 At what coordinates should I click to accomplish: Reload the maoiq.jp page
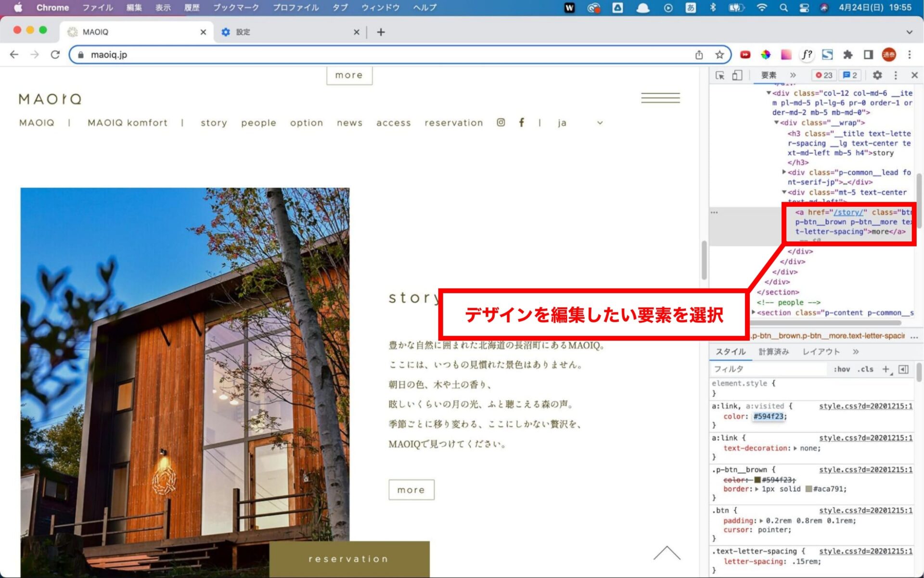pos(55,54)
